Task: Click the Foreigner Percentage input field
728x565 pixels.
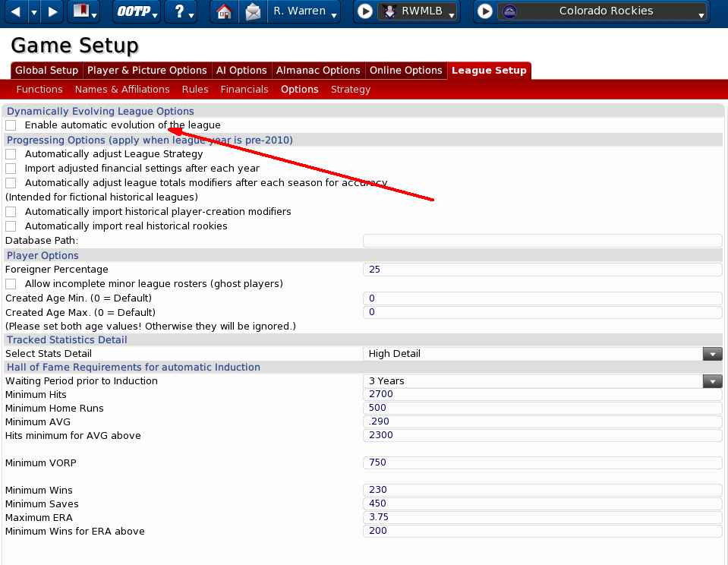Action: pos(542,270)
